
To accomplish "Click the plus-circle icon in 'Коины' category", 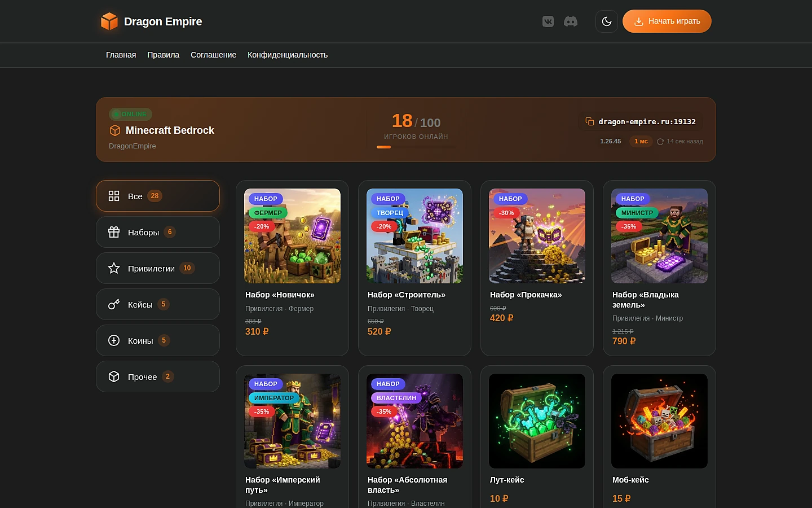I will 114,340.
